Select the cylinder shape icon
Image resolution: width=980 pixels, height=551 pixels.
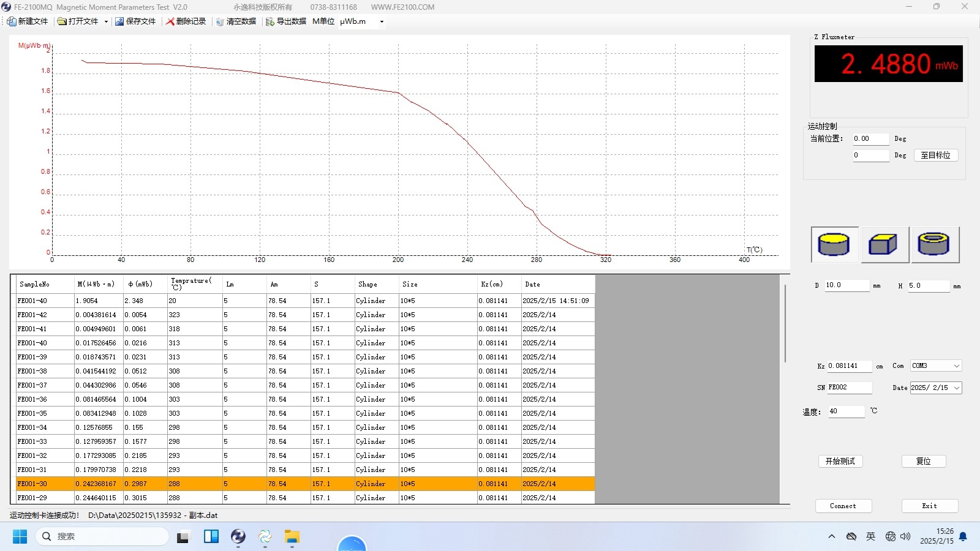tap(834, 245)
